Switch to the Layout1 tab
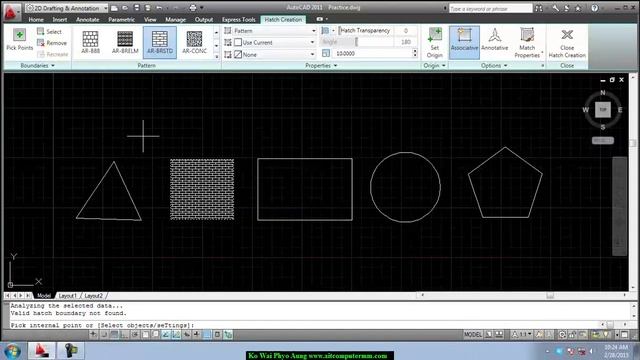Screen dimensions: 640x360 tap(67, 296)
